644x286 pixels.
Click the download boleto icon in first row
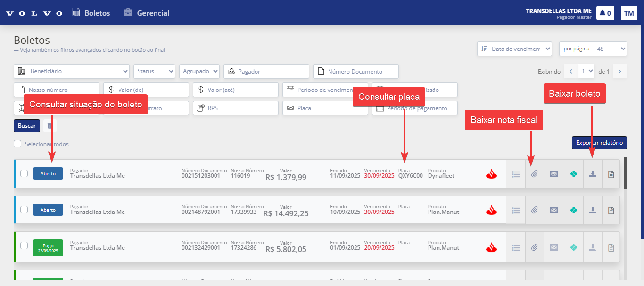tap(593, 174)
